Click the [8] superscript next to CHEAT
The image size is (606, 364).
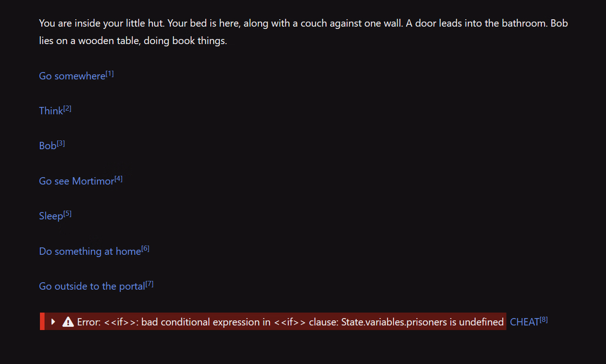544,319
